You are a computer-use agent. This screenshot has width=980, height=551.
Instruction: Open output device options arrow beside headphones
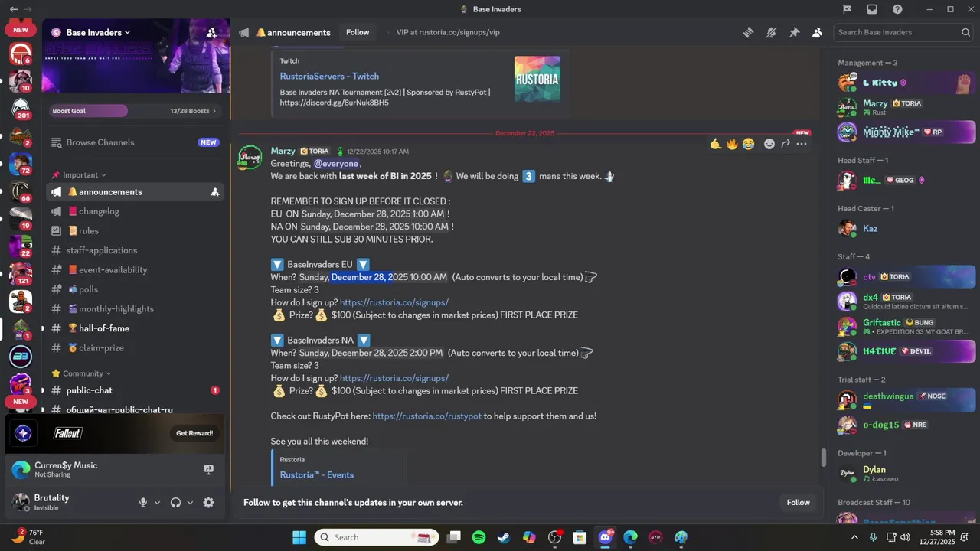[x=190, y=503]
